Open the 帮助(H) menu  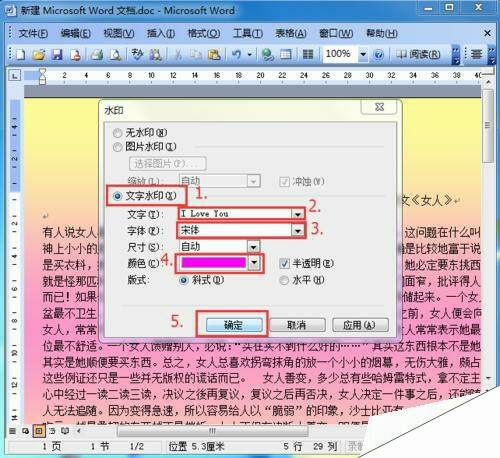[381, 33]
